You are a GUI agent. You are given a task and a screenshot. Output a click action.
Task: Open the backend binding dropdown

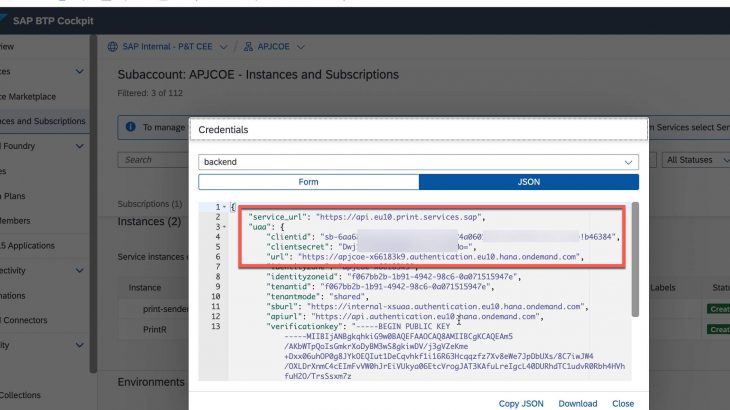(418, 162)
